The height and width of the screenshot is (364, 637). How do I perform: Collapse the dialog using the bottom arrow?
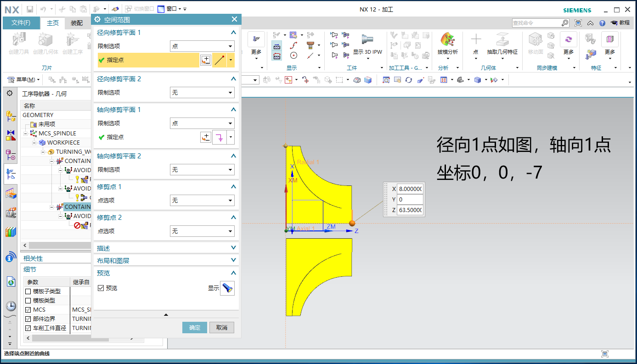166,314
